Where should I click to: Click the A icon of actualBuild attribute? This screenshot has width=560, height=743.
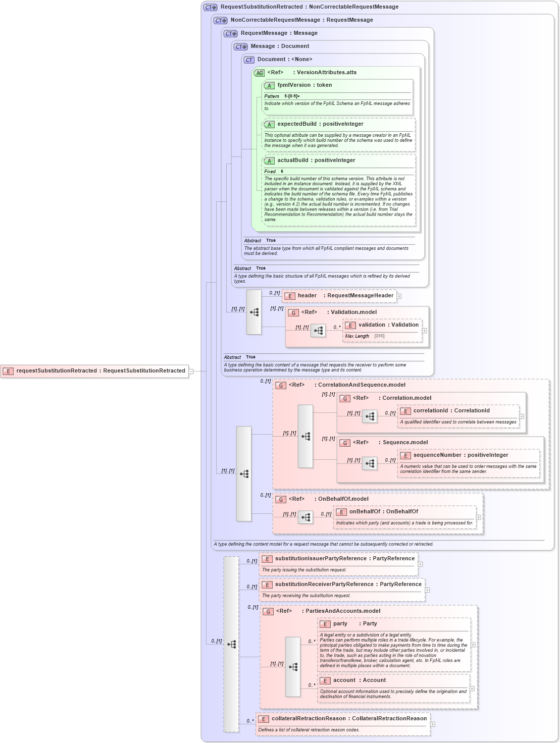click(x=269, y=161)
